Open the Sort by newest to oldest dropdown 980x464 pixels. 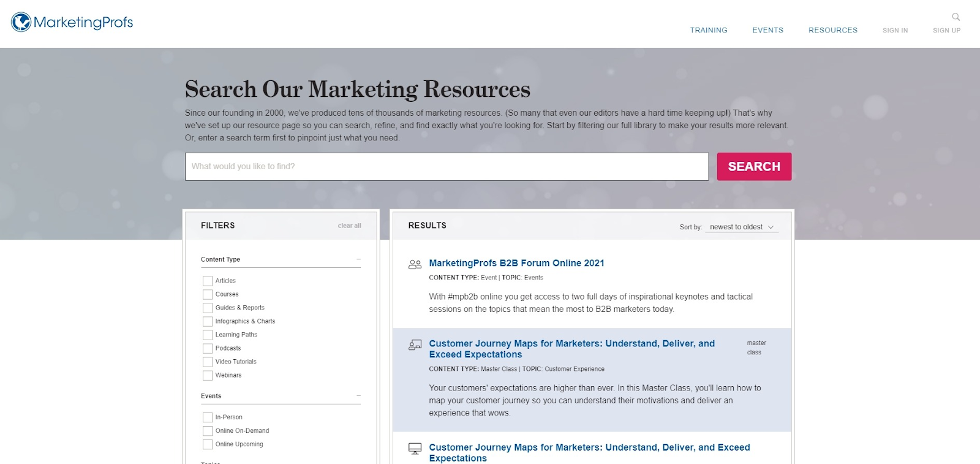pyautogui.click(x=741, y=227)
